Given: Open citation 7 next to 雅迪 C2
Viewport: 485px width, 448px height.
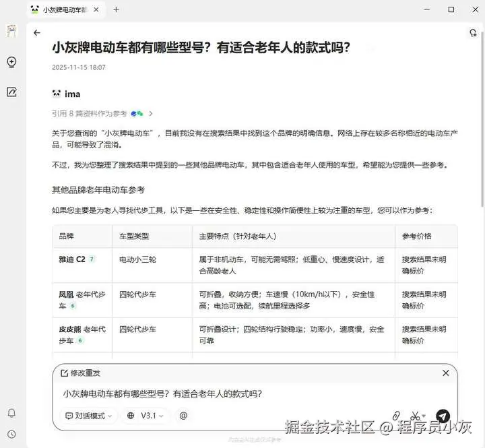Looking at the screenshot, I should tap(92, 259).
